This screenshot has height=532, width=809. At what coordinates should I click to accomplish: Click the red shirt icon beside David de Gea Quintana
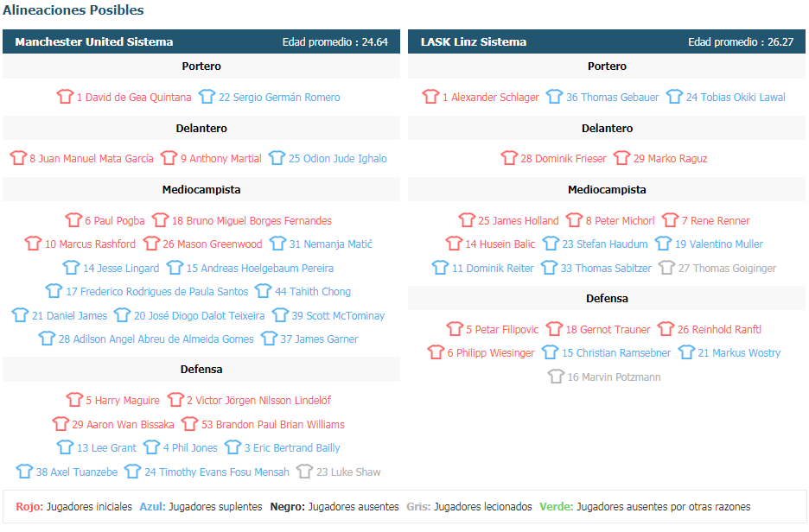click(65, 97)
